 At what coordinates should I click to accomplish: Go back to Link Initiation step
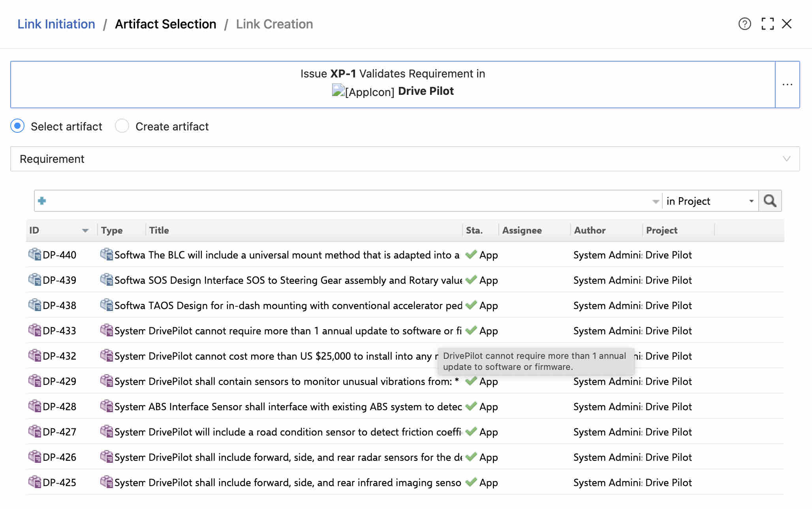tap(56, 24)
